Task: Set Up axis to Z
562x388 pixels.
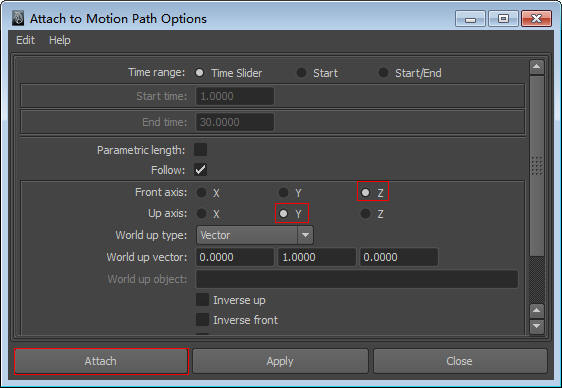Action: [365, 214]
